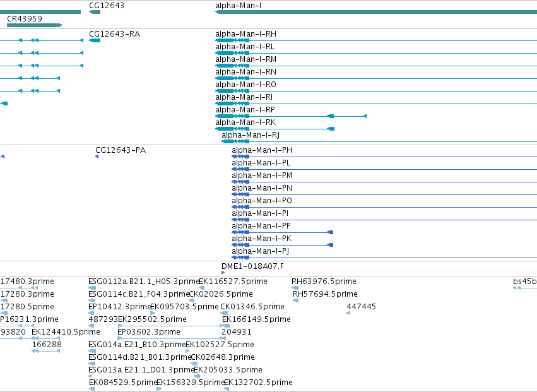The height and width of the screenshot is (392, 537).
Task: Click the alpha-Man-I-PH protein label
Action: (x=262, y=150)
